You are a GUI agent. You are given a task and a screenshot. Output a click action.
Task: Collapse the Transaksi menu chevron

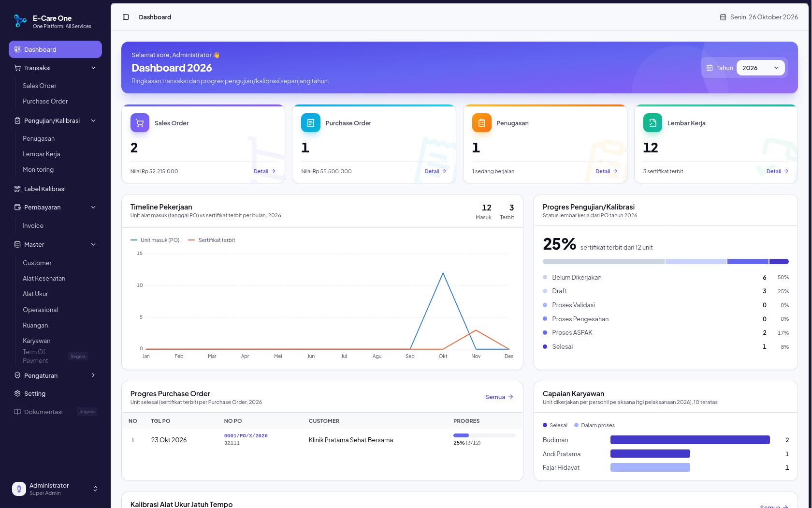tap(93, 68)
